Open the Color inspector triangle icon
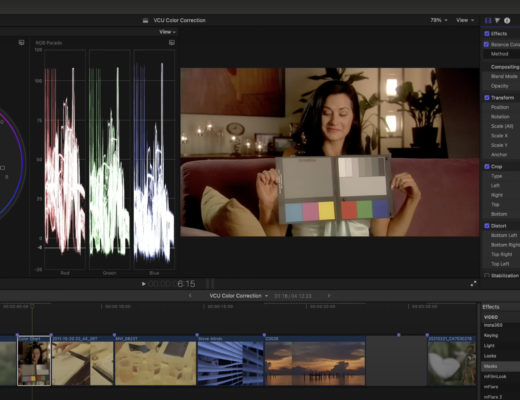Viewport: 520px width, 400px height. coord(497,20)
